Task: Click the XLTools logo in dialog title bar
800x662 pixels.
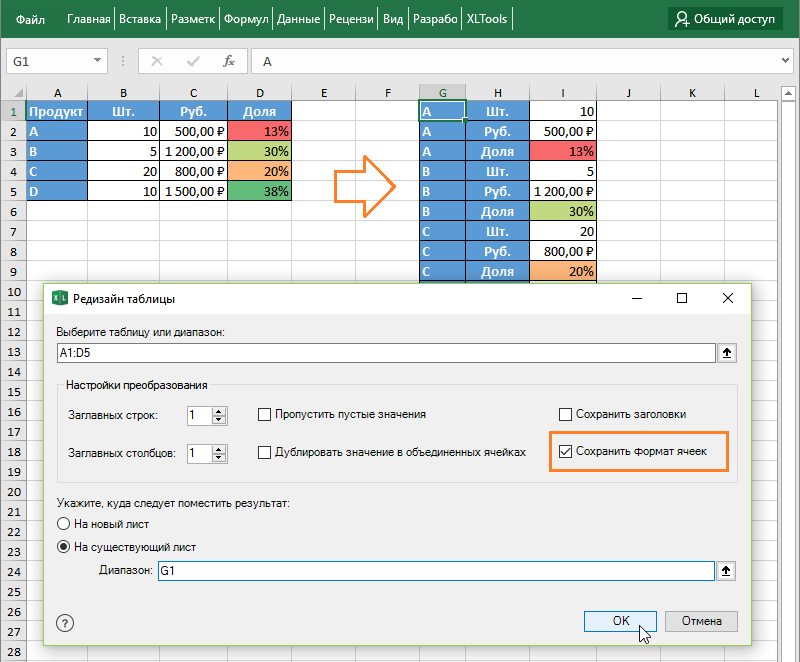Action: click(59, 297)
